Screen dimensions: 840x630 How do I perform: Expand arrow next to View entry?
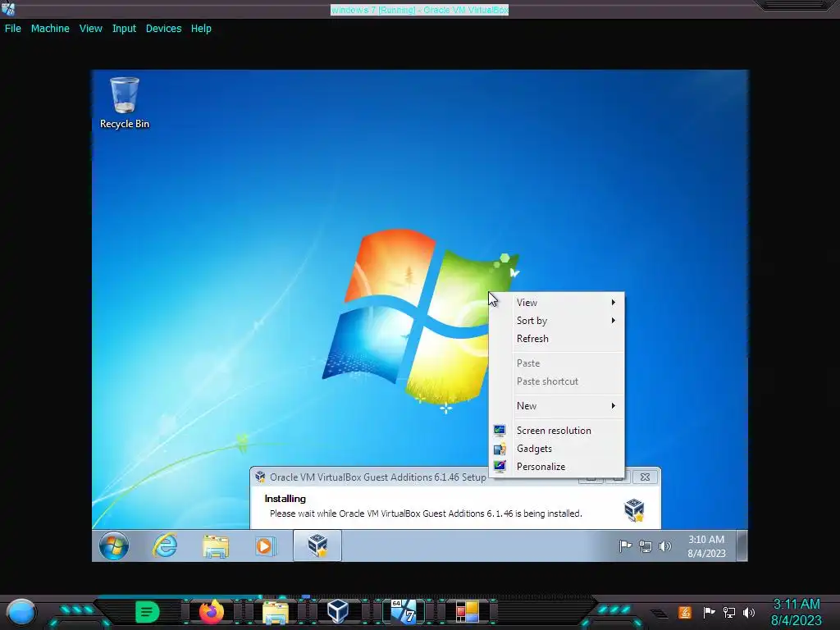pos(614,303)
